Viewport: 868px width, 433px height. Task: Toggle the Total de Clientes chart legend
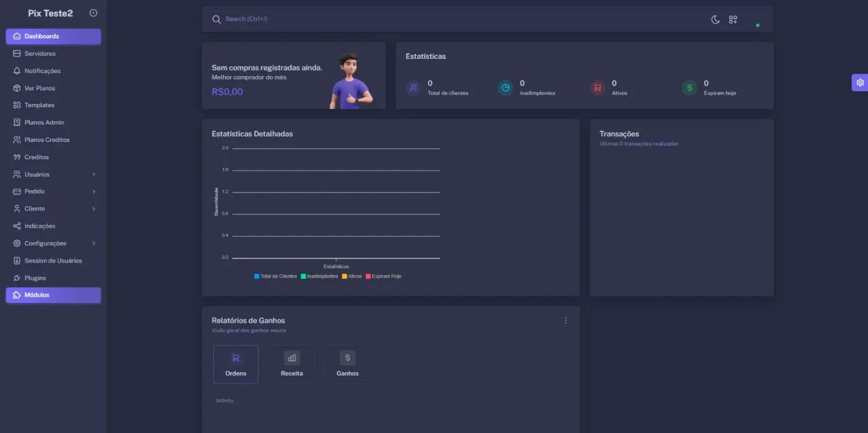(275, 276)
